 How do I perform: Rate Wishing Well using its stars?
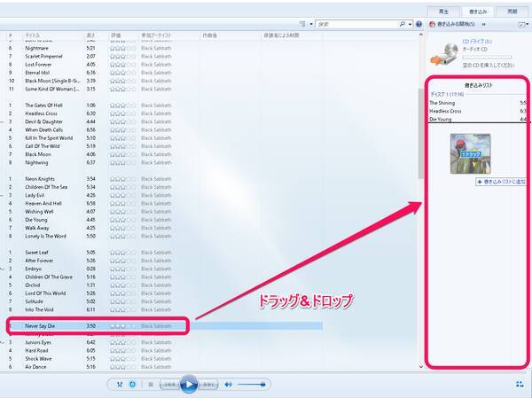(x=123, y=212)
